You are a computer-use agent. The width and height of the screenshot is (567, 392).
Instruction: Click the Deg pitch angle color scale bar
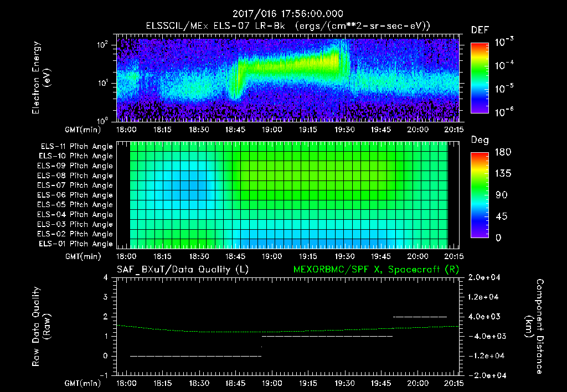[x=480, y=195]
